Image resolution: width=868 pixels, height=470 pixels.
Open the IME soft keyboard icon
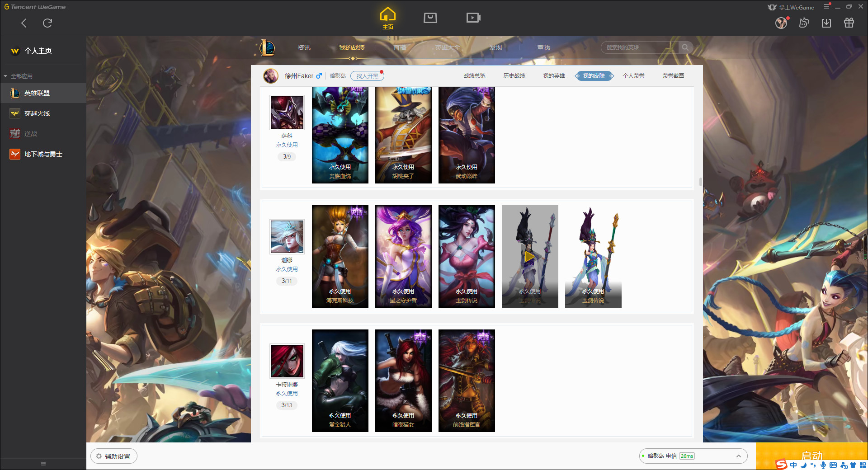pos(833,465)
